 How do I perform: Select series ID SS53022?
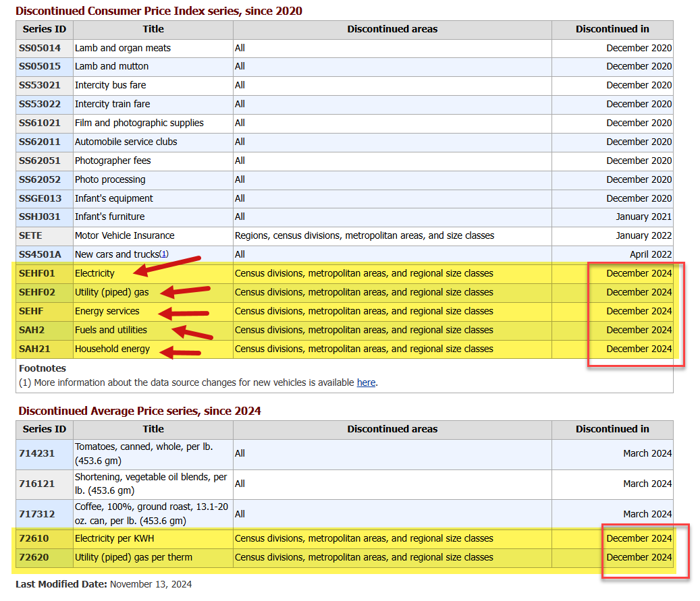39,104
